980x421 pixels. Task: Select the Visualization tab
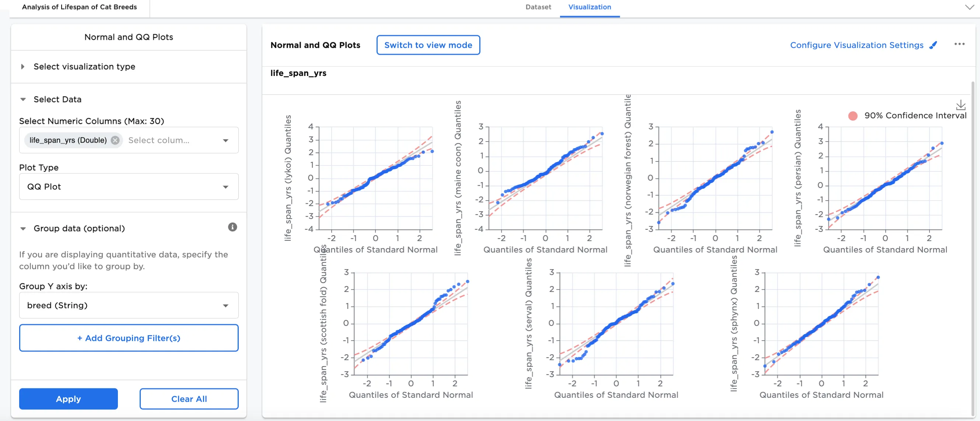589,7
